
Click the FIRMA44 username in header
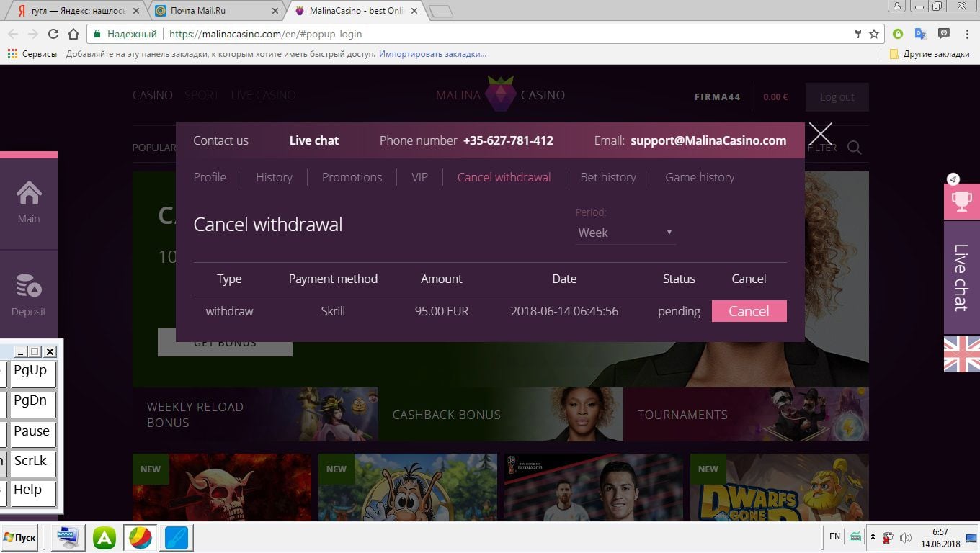(718, 97)
